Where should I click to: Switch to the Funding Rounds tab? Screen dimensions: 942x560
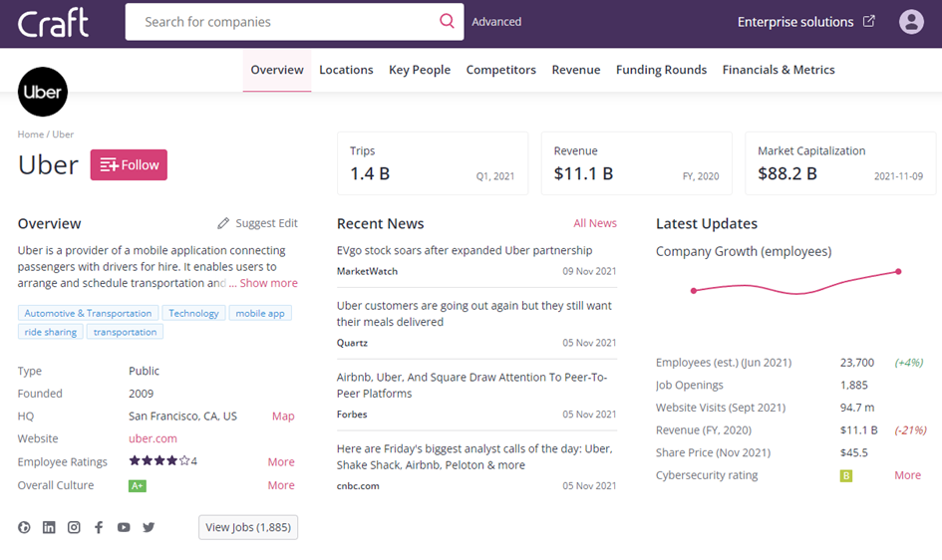(661, 70)
